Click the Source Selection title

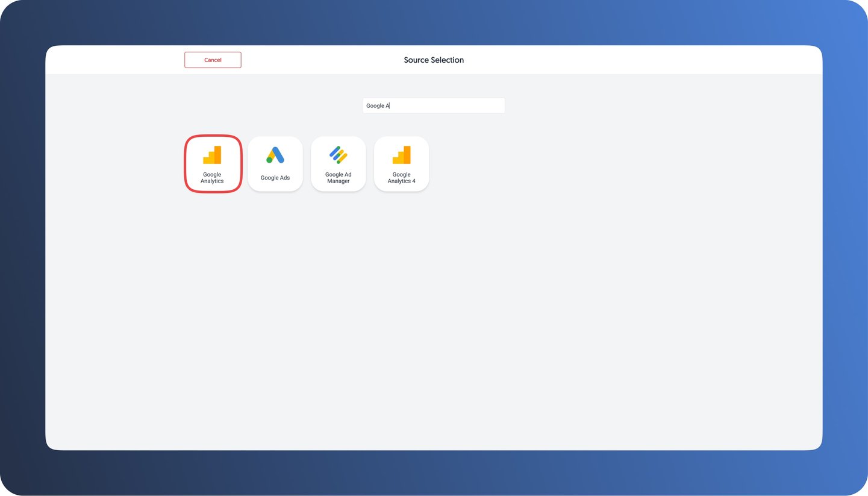433,60
